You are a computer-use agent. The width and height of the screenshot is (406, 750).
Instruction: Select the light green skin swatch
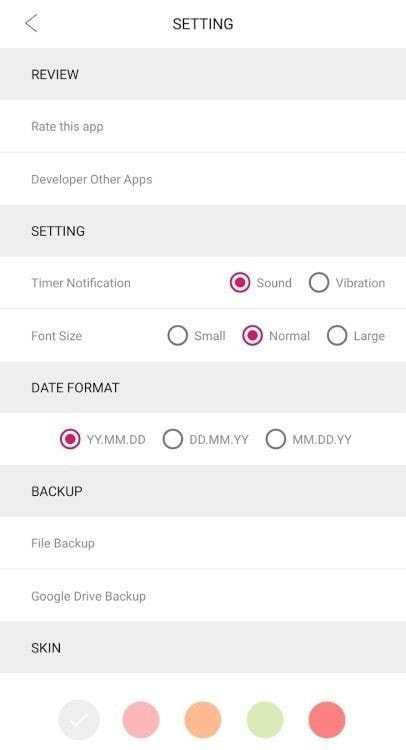coord(265,719)
